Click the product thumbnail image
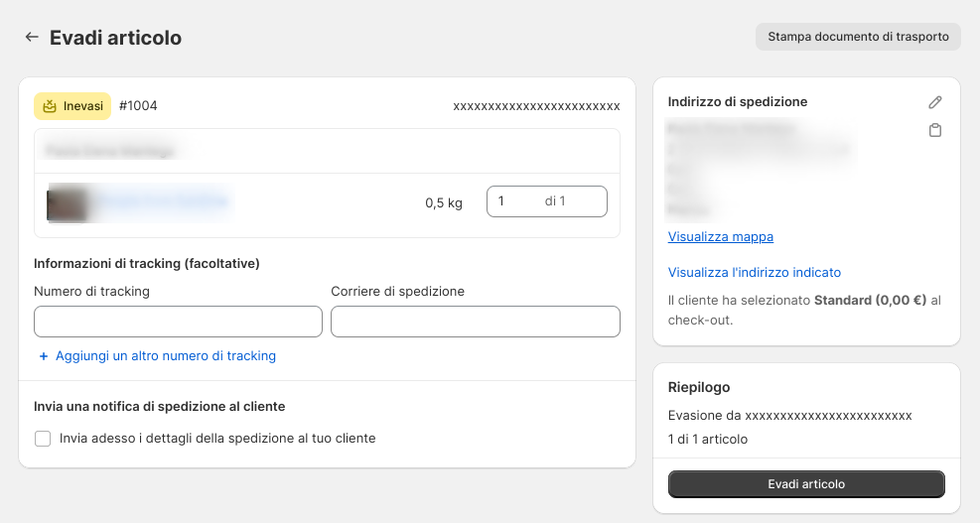980x523 pixels. pyautogui.click(x=68, y=202)
